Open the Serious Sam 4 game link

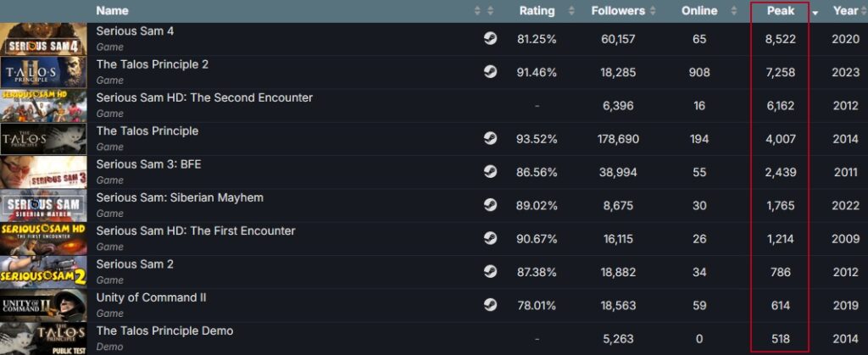[x=135, y=31]
